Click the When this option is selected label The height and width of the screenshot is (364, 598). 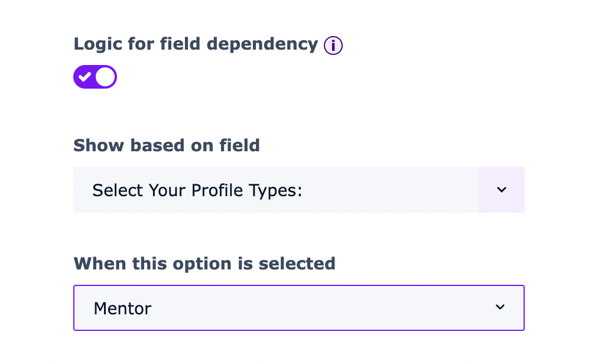pos(204,264)
